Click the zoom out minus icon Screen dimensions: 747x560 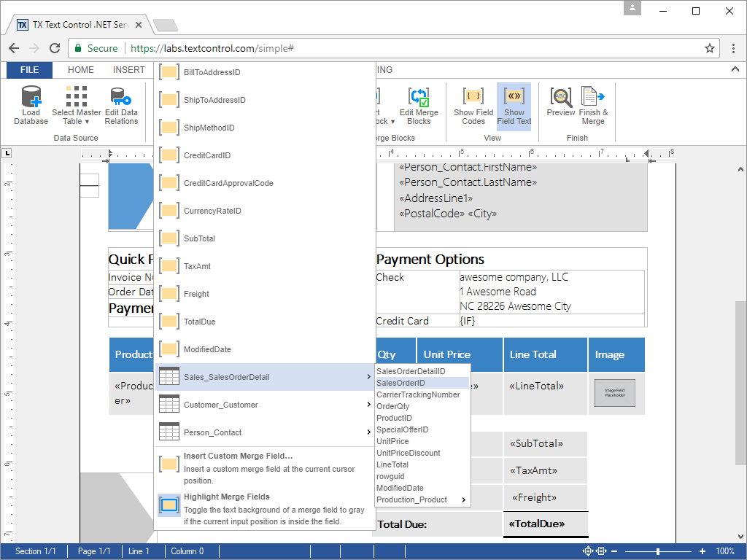(x=614, y=551)
